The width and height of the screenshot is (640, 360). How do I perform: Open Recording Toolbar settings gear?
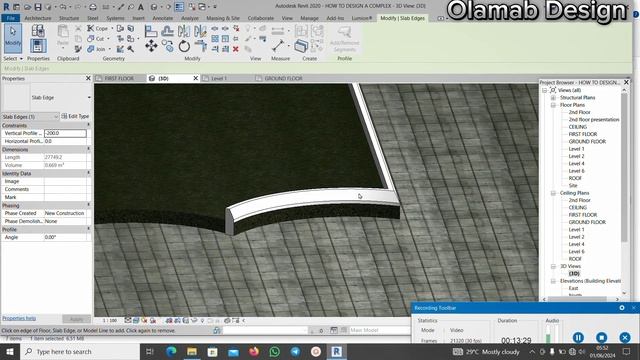622,308
